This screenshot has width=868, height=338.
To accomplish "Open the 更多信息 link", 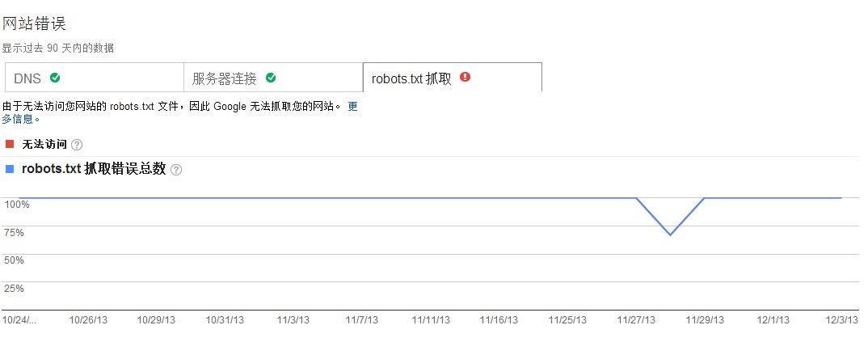I will pos(352,107).
